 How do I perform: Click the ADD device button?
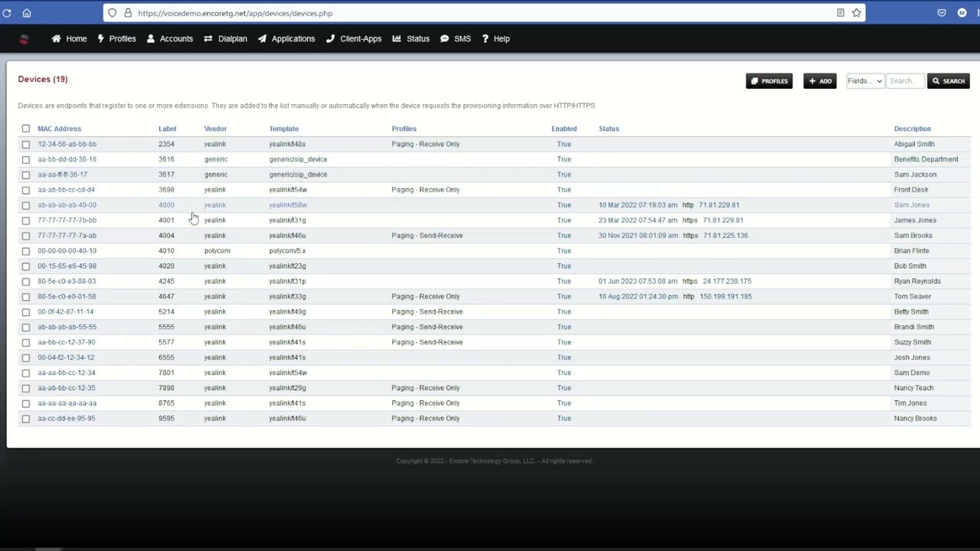tap(820, 81)
